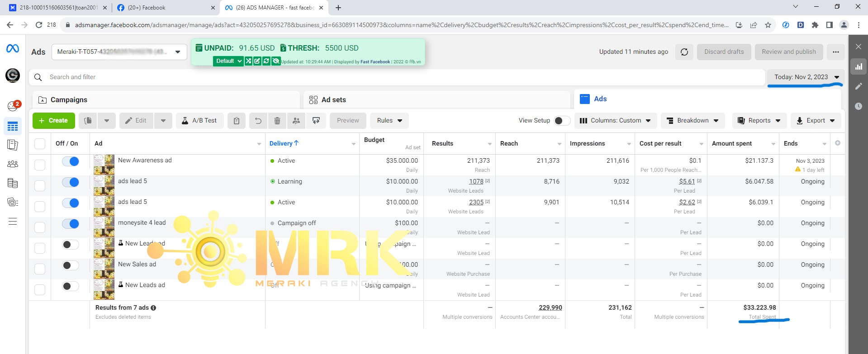Open the three-dot more options menu

836,52
